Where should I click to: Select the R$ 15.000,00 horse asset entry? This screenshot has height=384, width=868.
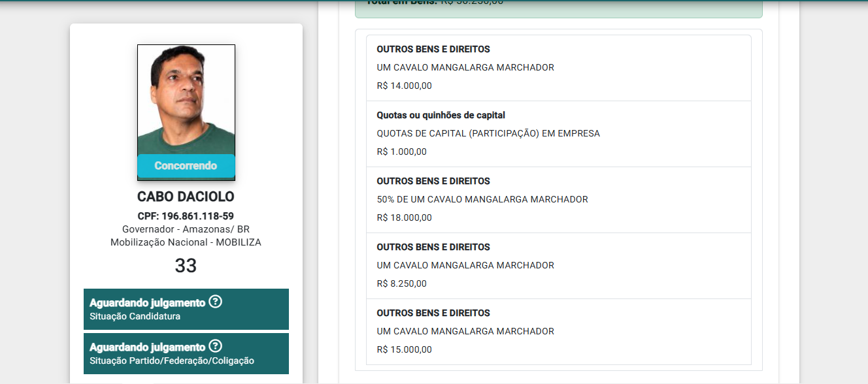pyautogui.click(x=559, y=332)
